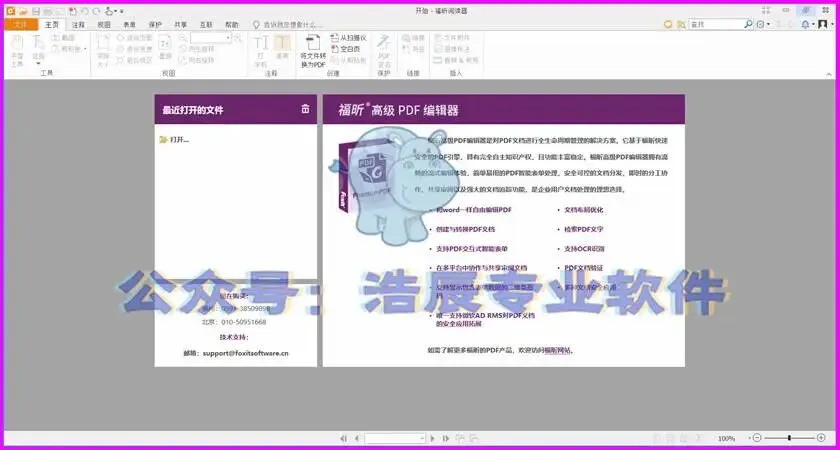The width and height of the screenshot is (840, 450).
Task: Open the ribbon zoom level combo box
Action: [211, 38]
